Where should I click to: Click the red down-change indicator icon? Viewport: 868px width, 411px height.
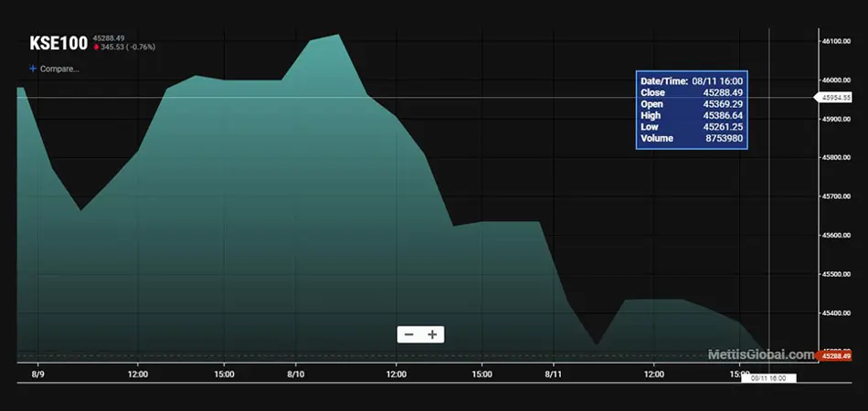pyautogui.click(x=96, y=47)
